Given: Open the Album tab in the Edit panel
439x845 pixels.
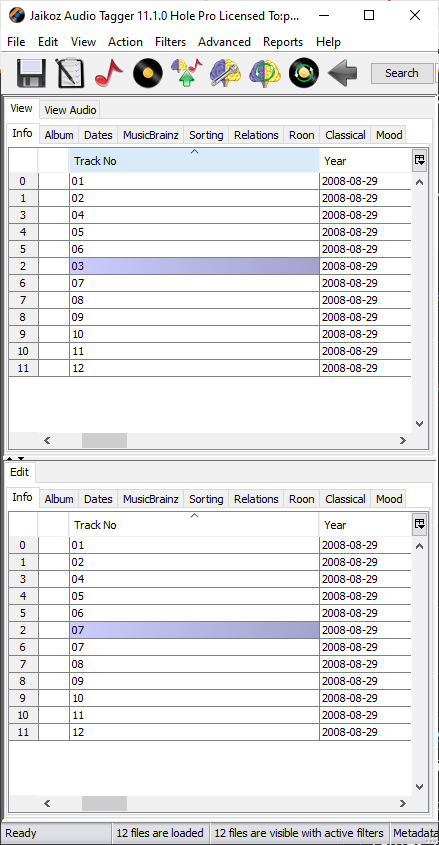Looking at the screenshot, I should [59, 498].
